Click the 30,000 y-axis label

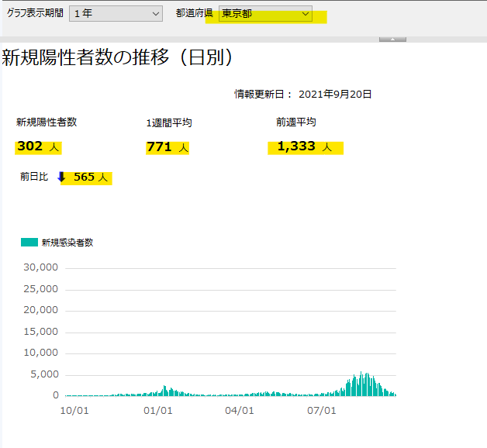tap(43, 267)
